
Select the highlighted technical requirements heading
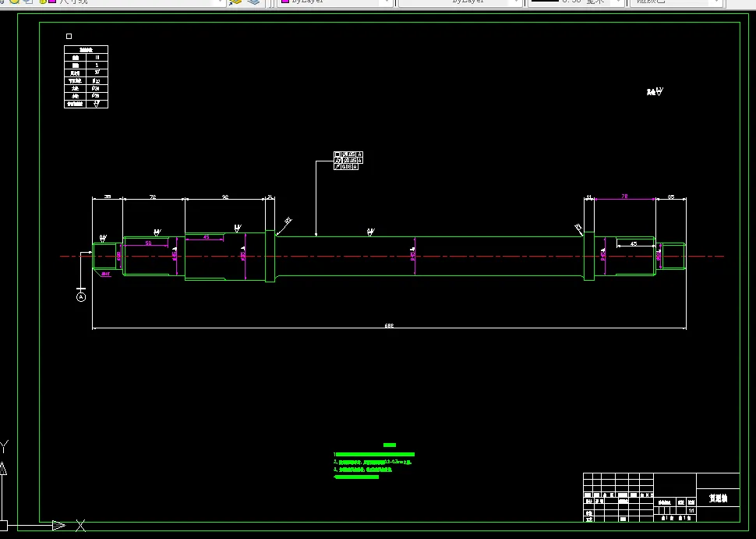pyautogui.click(x=390, y=445)
